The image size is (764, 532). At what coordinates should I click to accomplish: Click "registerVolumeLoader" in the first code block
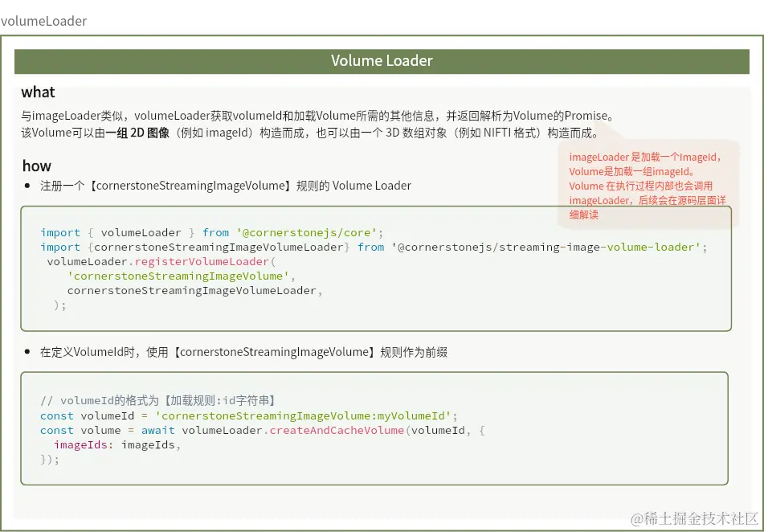pos(202,262)
